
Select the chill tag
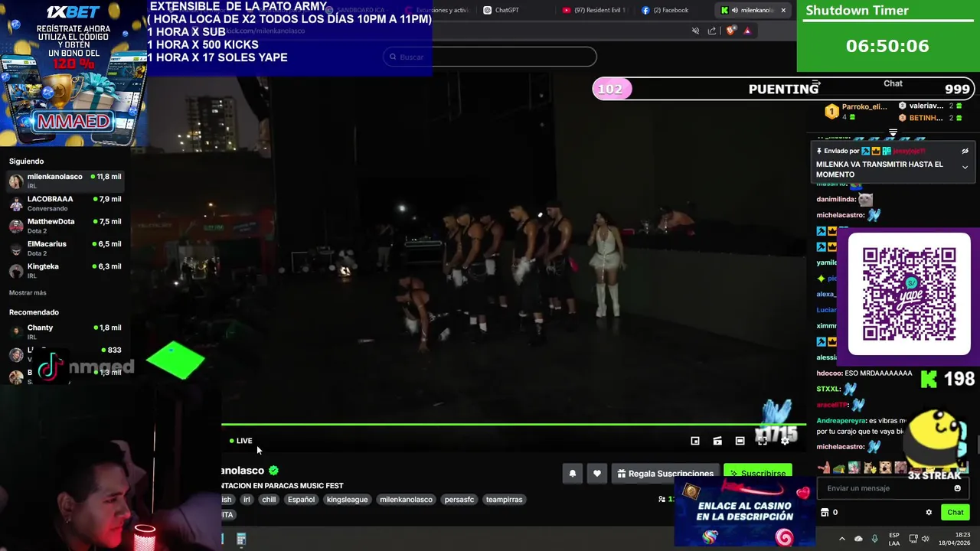[269, 500]
